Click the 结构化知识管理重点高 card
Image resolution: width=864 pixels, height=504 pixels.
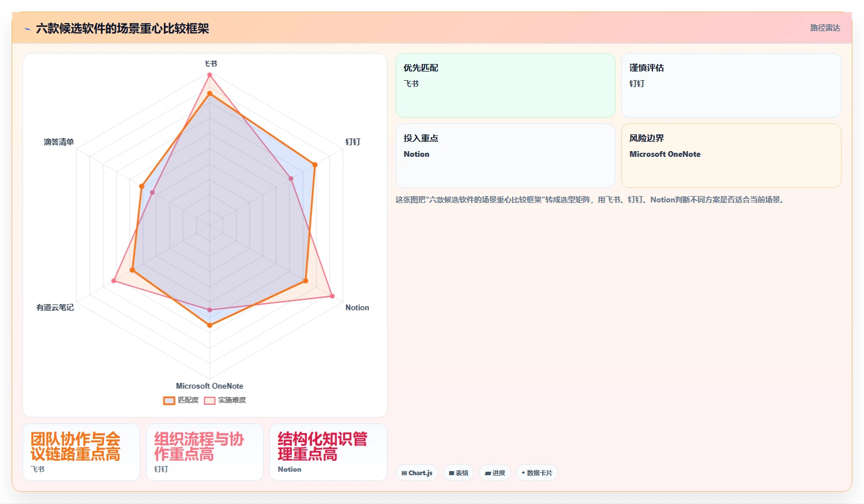point(328,452)
